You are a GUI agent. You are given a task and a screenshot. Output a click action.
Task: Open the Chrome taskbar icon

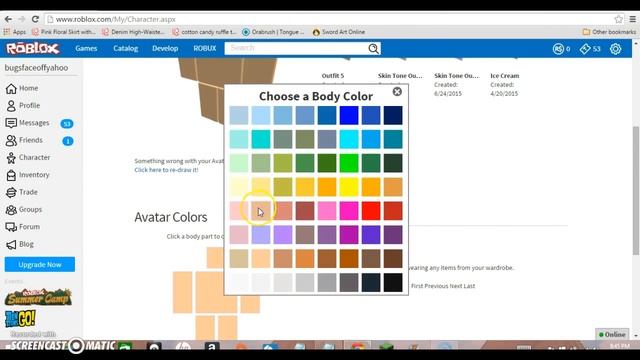point(358,347)
